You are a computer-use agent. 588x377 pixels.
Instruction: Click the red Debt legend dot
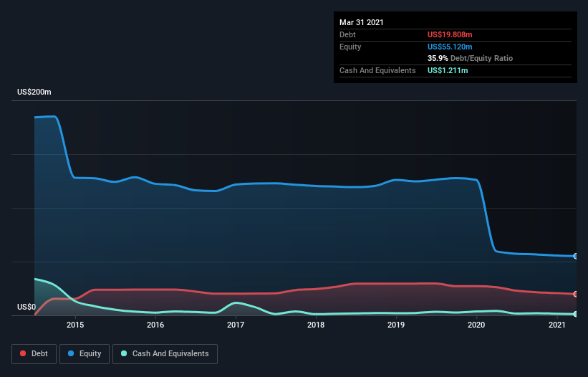[x=23, y=353]
